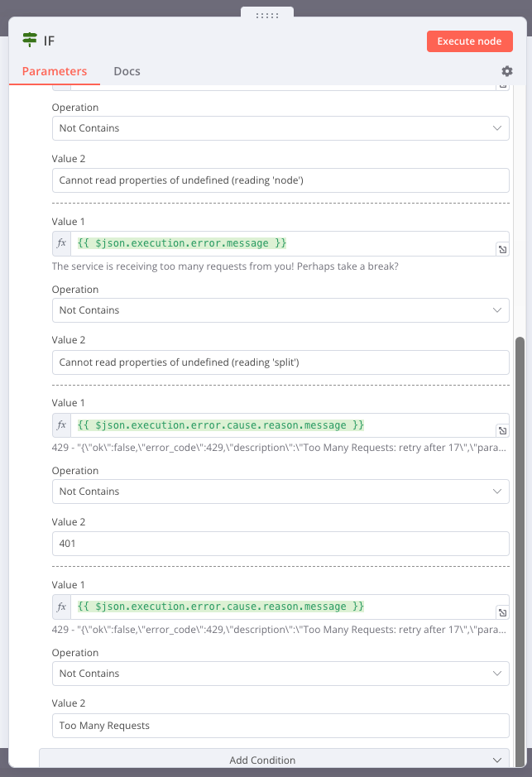The image size is (532, 777).
Task: Open expression editor for error.message field
Action: click(502, 249)
